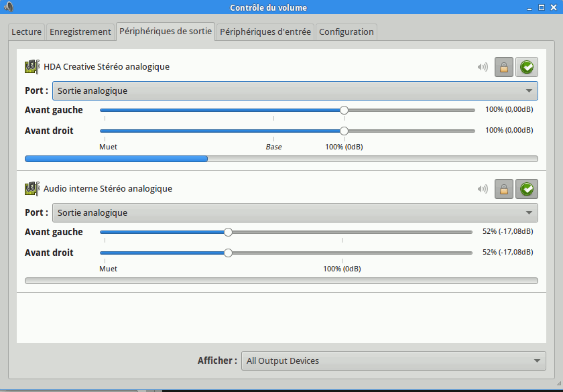Set HDA Creative as fallback device

tap(527, 67)
